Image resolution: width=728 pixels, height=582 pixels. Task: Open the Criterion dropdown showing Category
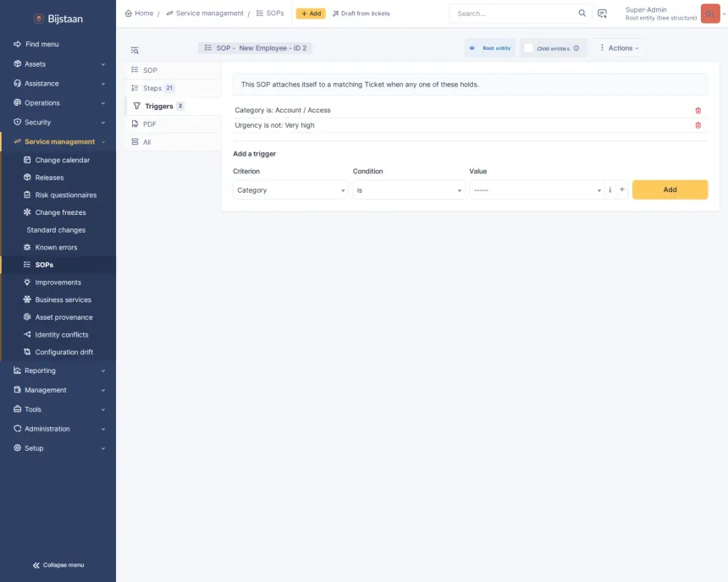coord(290,190)
